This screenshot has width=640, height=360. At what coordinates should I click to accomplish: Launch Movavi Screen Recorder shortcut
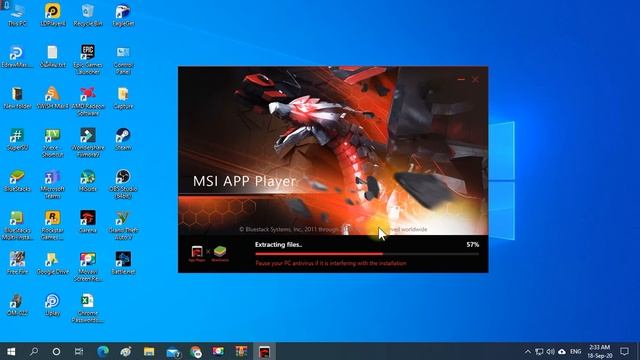click(x=88, y=267)
